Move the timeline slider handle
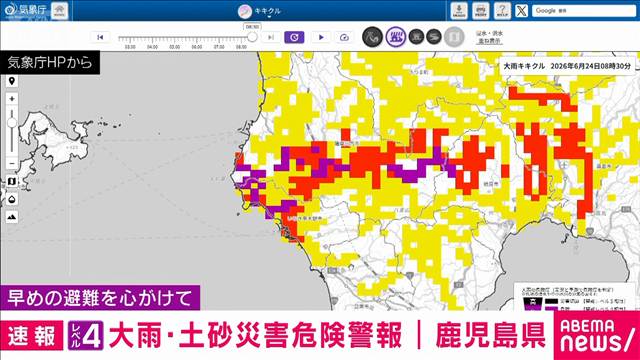This screenshot has height=360, width=640. (252, 37)
